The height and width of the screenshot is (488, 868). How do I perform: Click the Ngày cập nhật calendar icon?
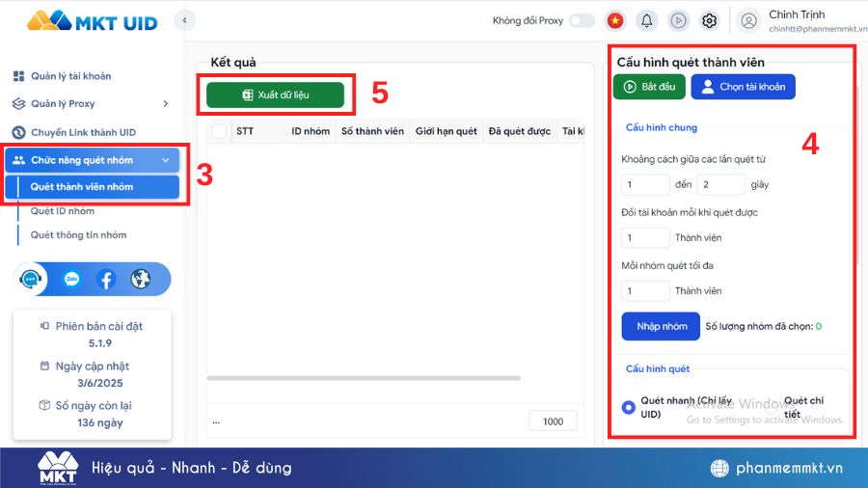tap(44, 366)
